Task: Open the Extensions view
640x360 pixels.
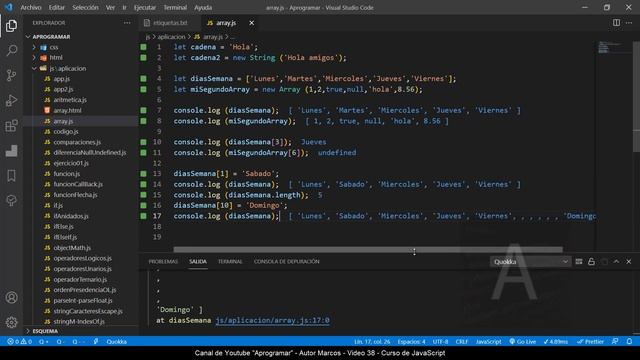Action: point(11,126)
